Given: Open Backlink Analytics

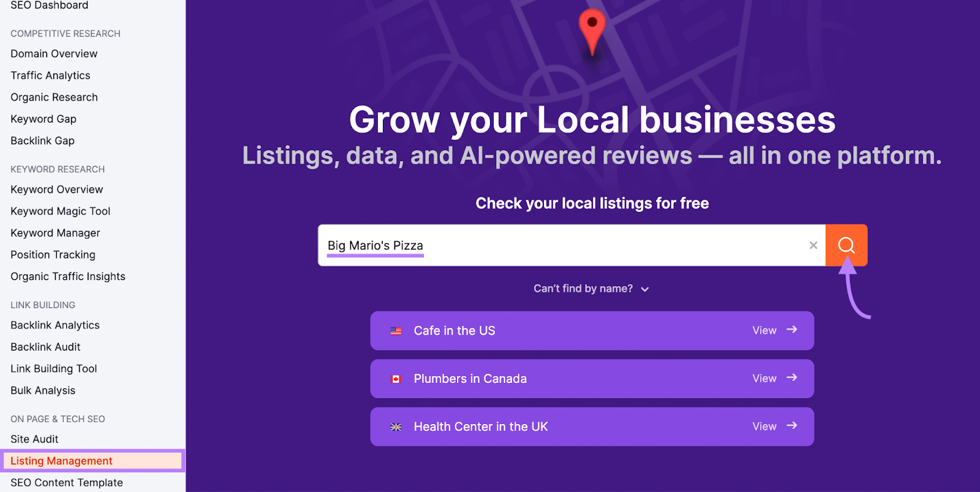Looking at the screenshot, I should [x=55, y=325].
